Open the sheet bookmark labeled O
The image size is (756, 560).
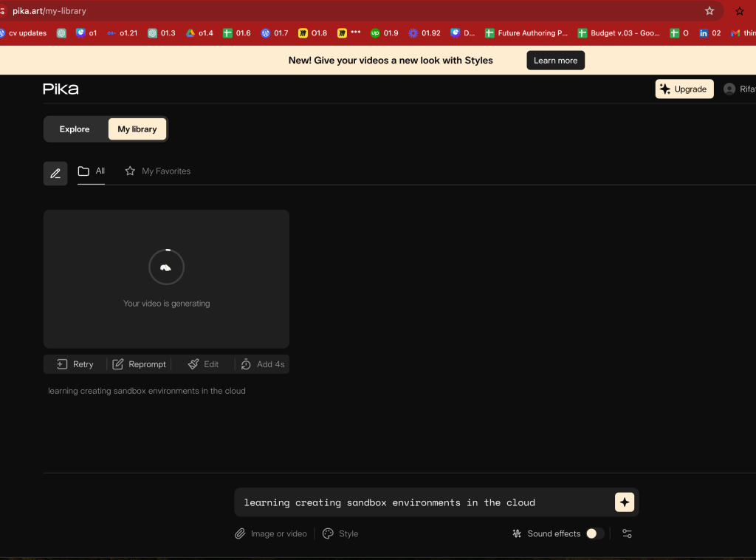pyautogui.click(x=679, y=33)
